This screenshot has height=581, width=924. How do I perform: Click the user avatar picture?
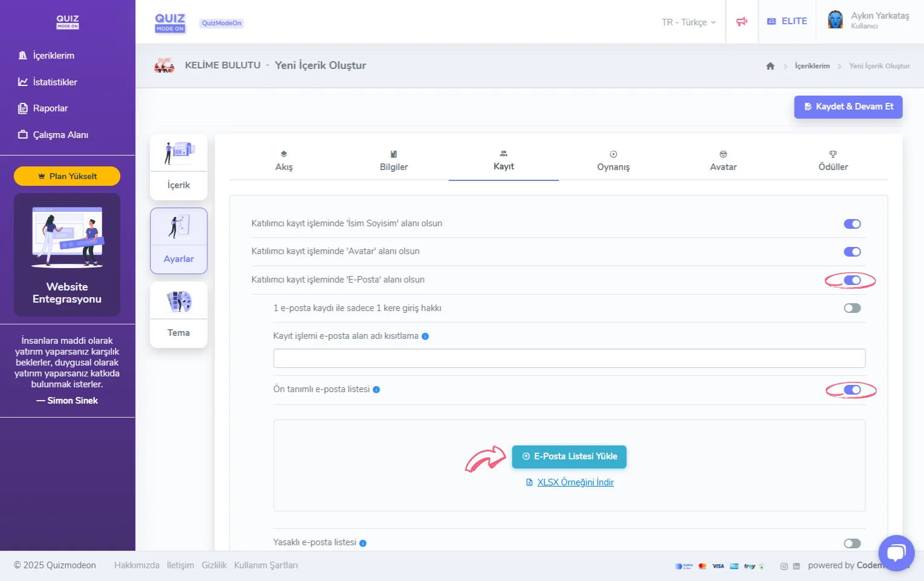(x=835, y=20)
